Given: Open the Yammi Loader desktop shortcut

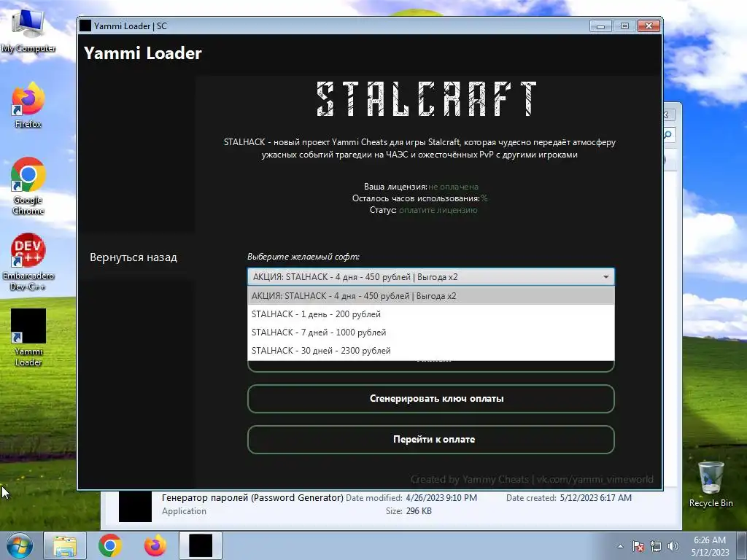Looking at the screenshot, I should click(x=28, y=337).
